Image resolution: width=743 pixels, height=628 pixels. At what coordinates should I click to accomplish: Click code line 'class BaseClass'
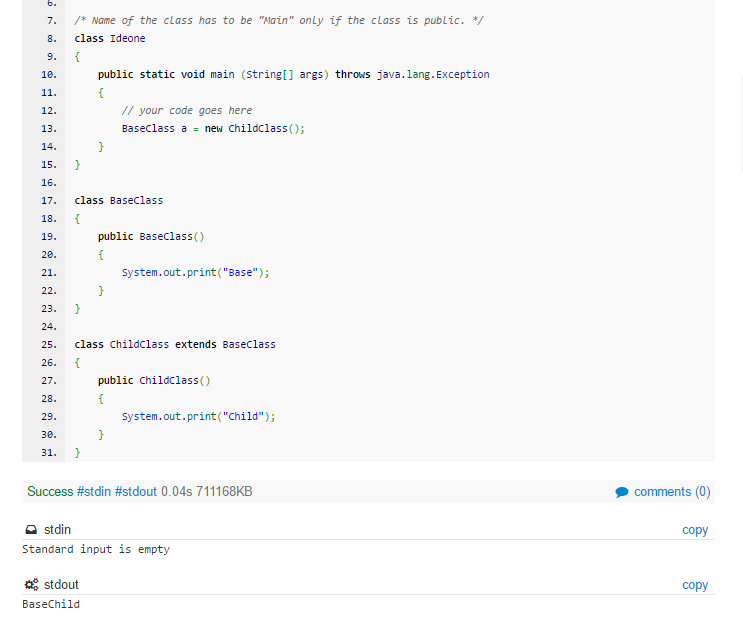(x=118, y=200)
